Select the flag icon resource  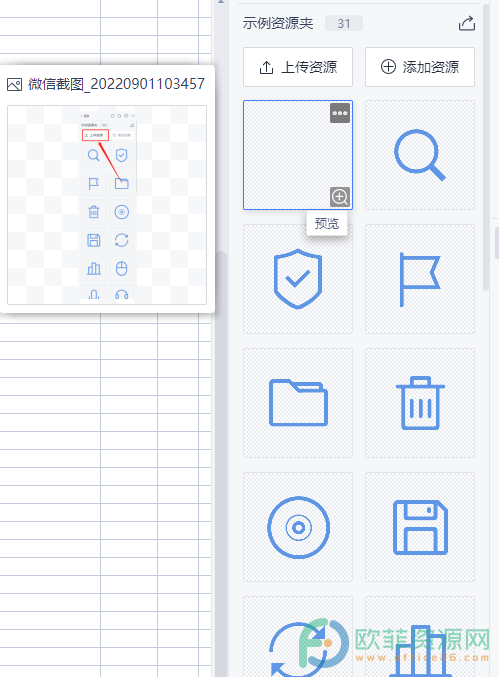click(x=420, y=279)
